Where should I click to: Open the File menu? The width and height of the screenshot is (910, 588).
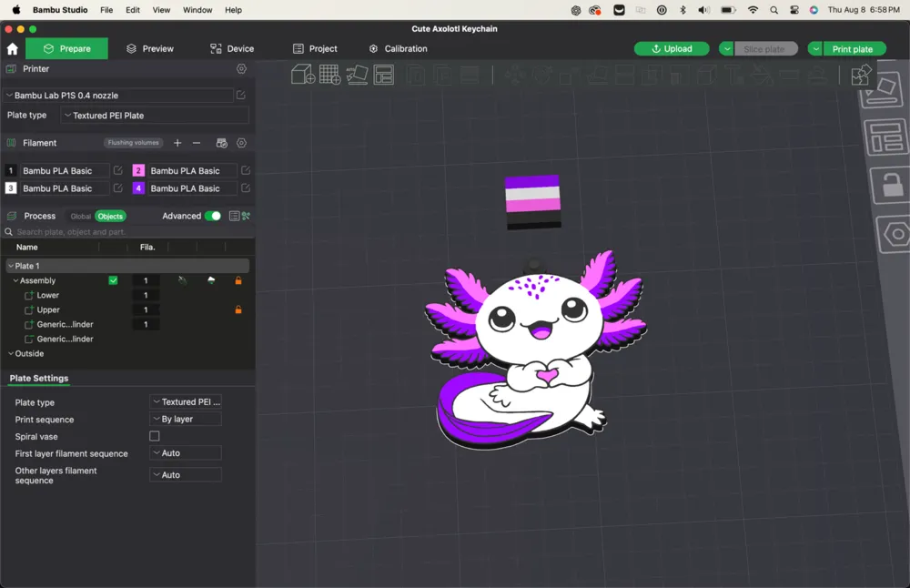pos(106,10)
